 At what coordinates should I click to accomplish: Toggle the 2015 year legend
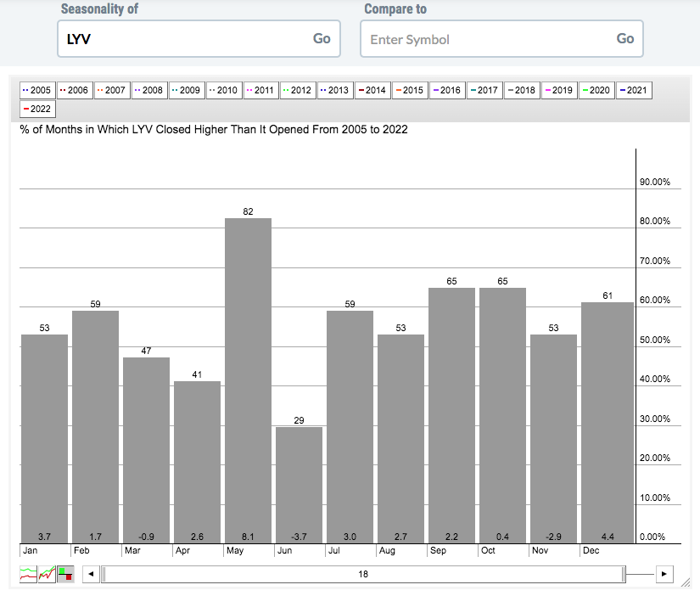(x=411, y=90)
